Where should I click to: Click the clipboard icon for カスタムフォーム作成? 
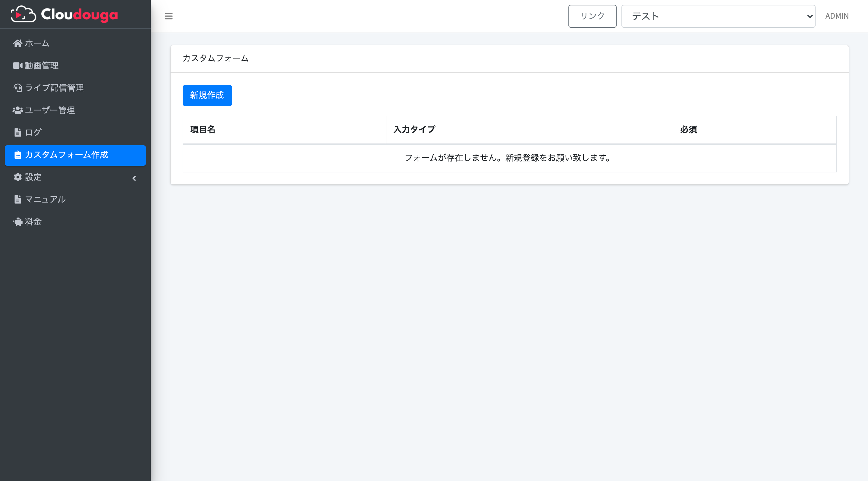point(17,155)
